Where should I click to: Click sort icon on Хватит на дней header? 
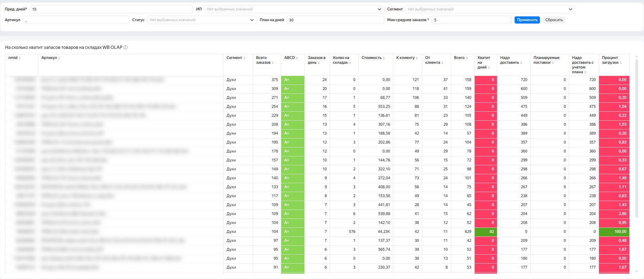tap(489, 68)
